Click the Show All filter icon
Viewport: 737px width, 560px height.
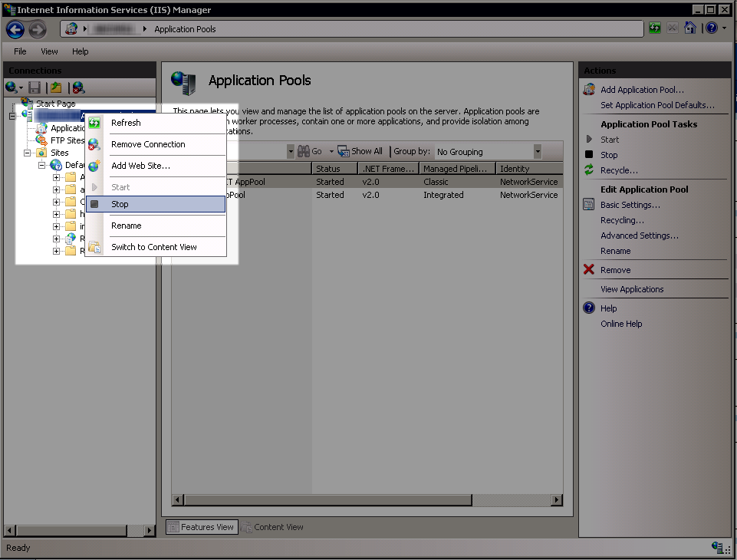pyautogui.click(x=344, y=151)
